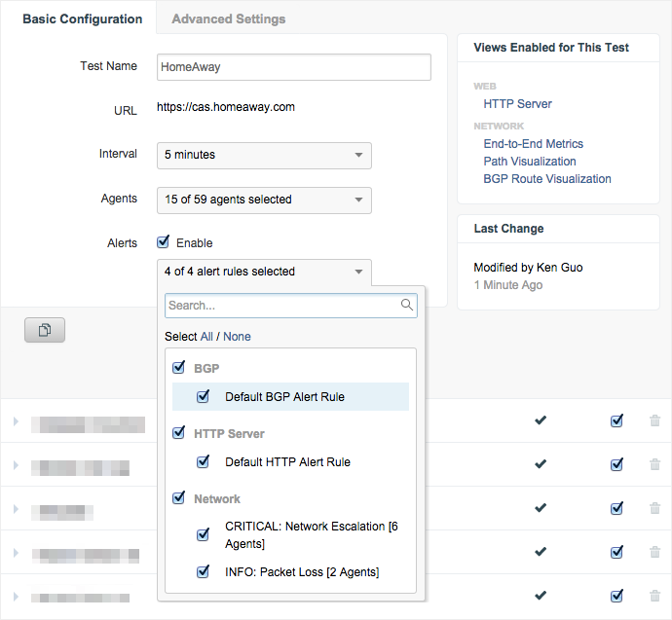672x620 pixels.
Task: Collapse the alert rules selected dropdown
Action: pos(264,272)
